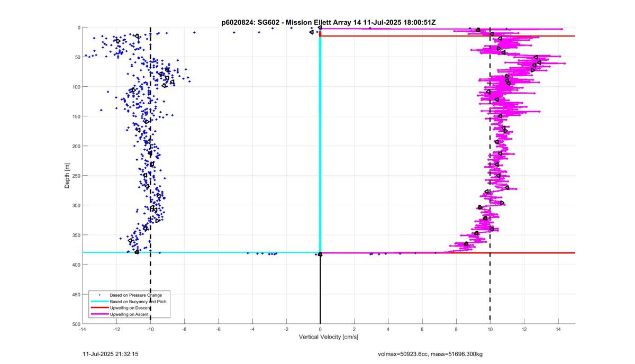Click x-axis tick label 0 below the plot
Viewport: 635px width, 364px height.
pyautogui.click(x=320, y=329)
